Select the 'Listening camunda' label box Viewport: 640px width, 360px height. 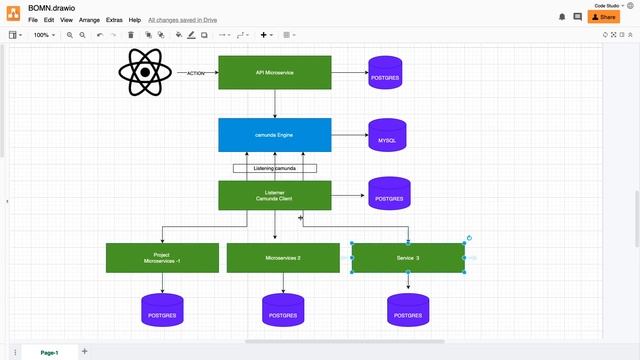click(275, 168)
